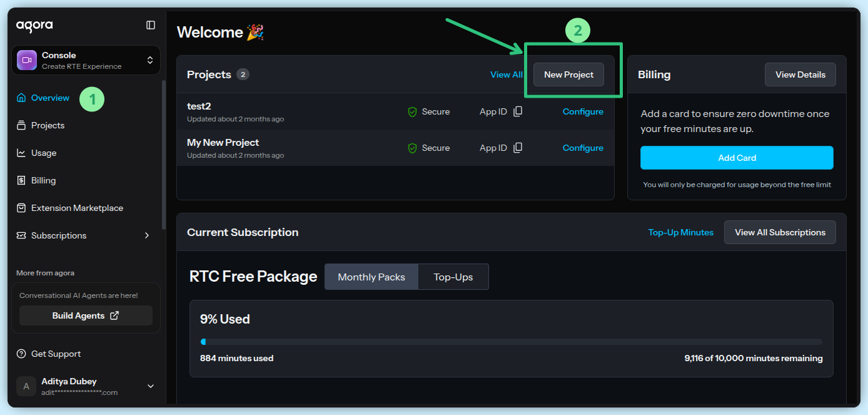This screenshot has width=868, height=415.
Task: Go to Extension Marketplace in sidebar
Action: coord(77,208)
